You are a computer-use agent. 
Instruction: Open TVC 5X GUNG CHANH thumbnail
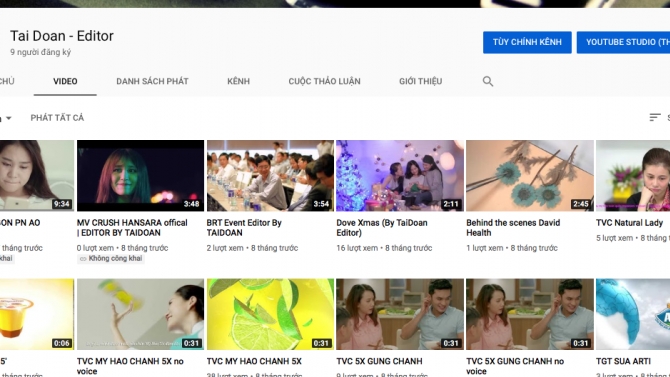click(x=400, y=314)
